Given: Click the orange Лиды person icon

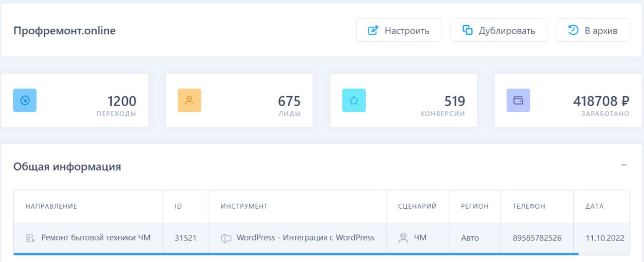Looking at the screenshot, I should coord(189,100).
